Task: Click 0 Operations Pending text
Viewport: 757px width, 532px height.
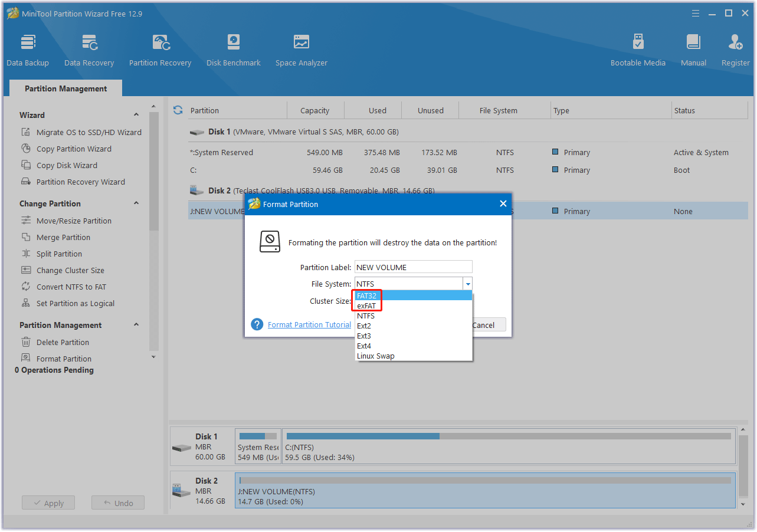Action: click(x=54, y=370)
